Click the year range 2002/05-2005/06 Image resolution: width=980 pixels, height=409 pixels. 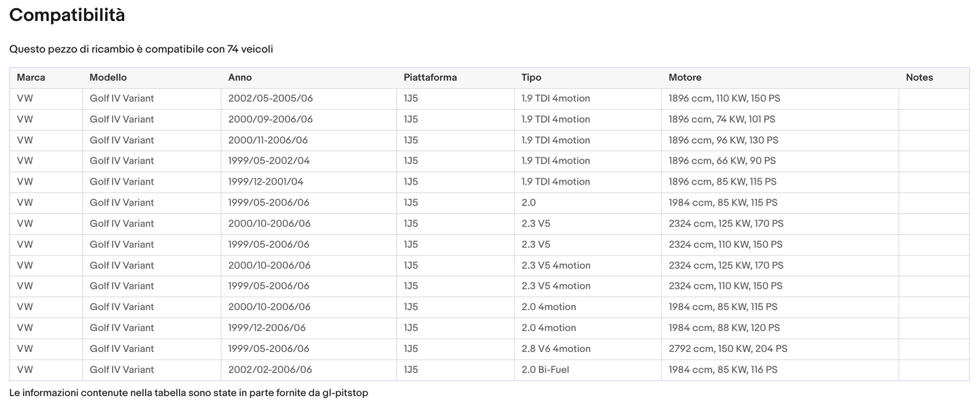[270, 98]
